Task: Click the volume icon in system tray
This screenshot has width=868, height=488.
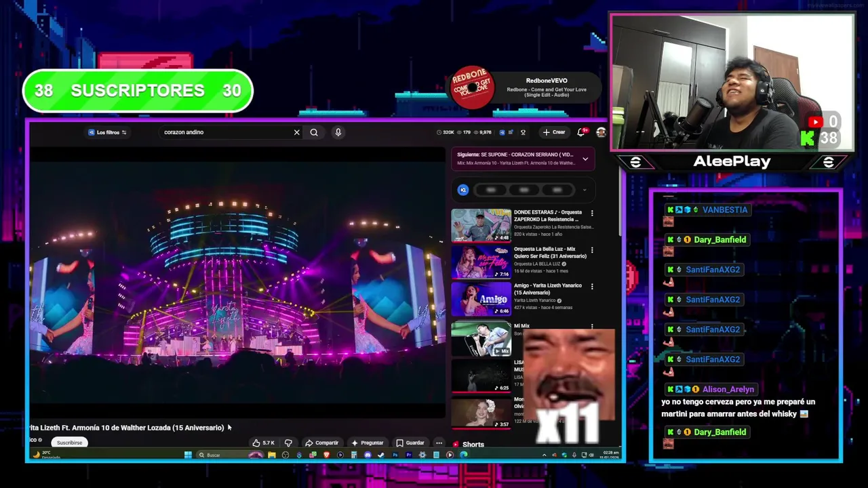Action: click(x=591, y=455)
